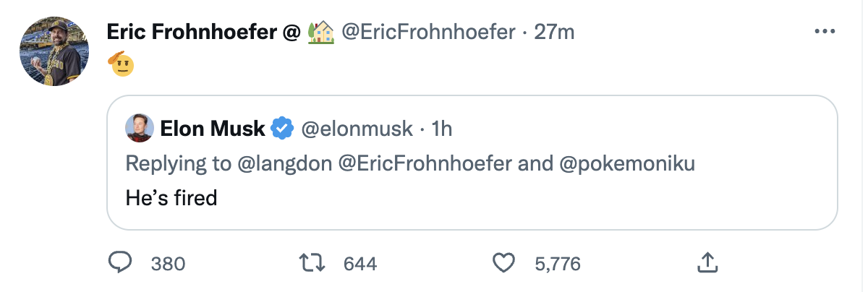Click the 1h timestamp in quoted tweet

[x=441, y=129]
